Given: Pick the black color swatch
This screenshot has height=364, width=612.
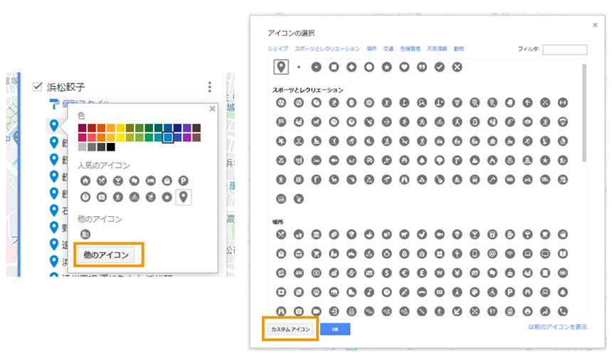Looking at the screenshot, I should [111, 147].
